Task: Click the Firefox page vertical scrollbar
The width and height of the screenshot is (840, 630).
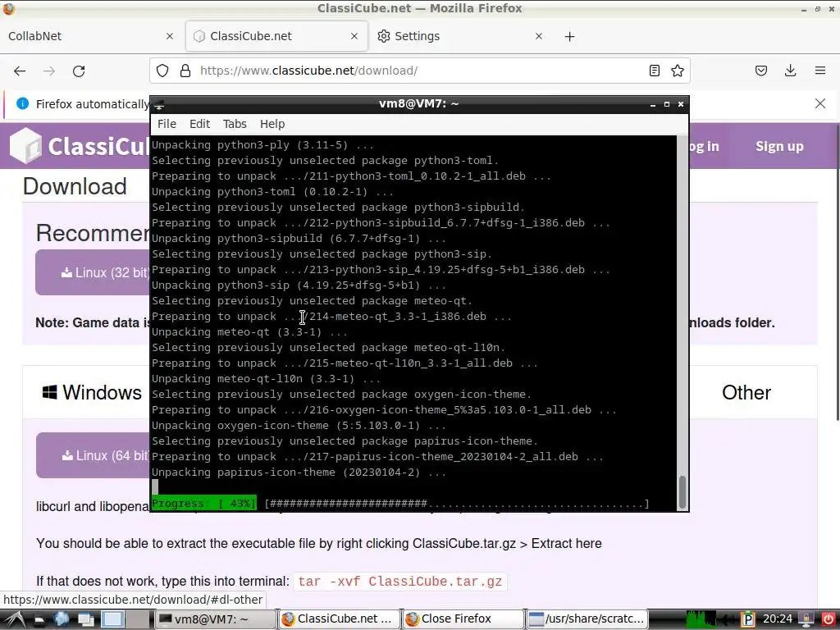Action: point(837,273)
